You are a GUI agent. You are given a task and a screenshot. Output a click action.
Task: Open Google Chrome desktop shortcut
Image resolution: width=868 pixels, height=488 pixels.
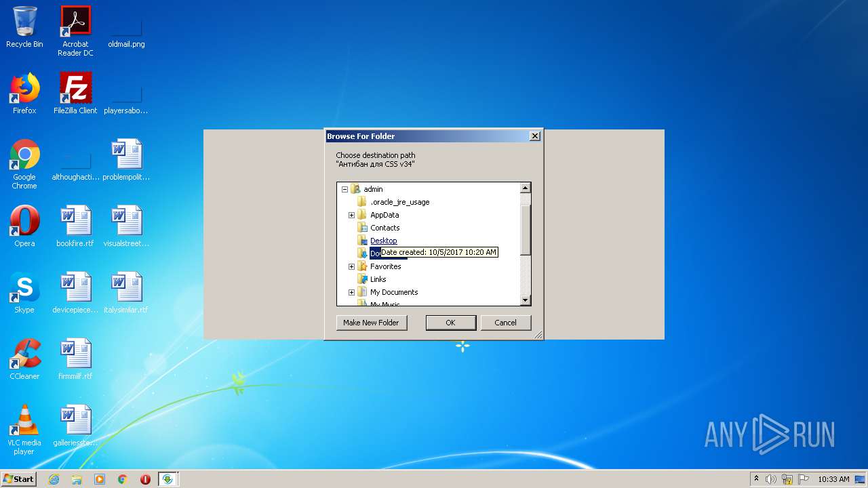[x=24, y=164]
